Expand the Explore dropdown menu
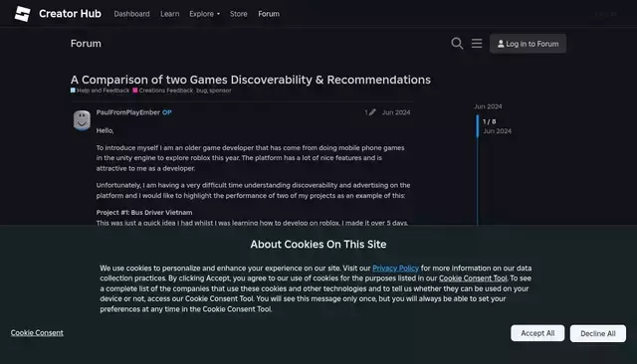 (x=204, y=14)
